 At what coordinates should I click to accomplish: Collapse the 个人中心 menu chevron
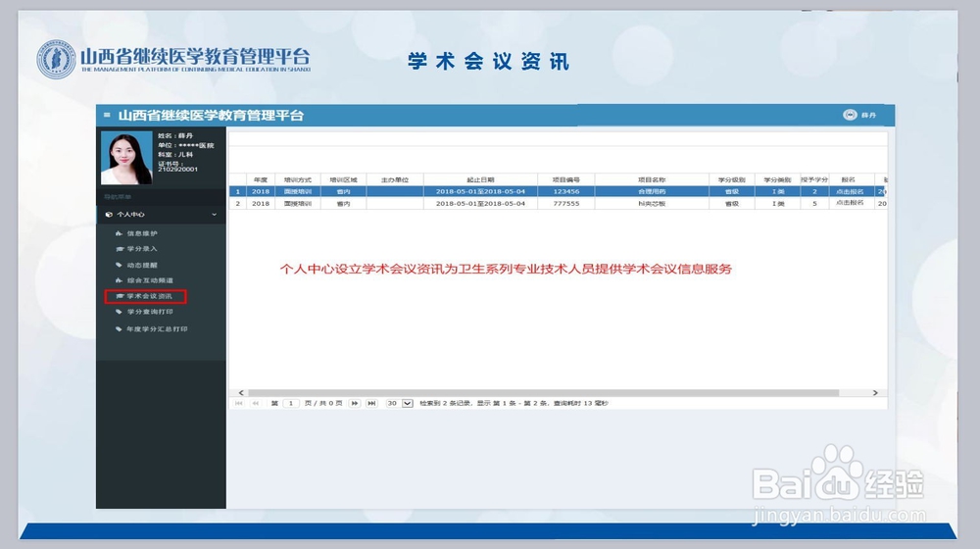[215, 215]
